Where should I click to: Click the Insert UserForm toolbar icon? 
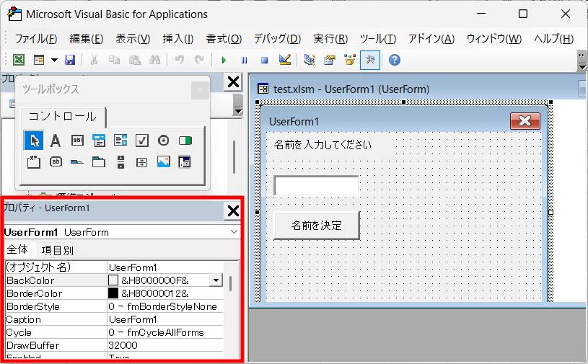pyautogui.click(x=39, y=60)
